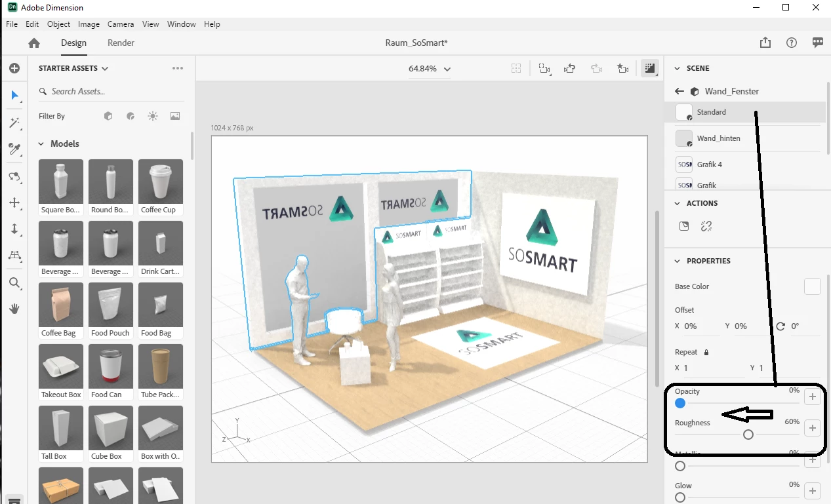831x504 pixels.
Task: Click the camera redo icon
Action: 596,68
